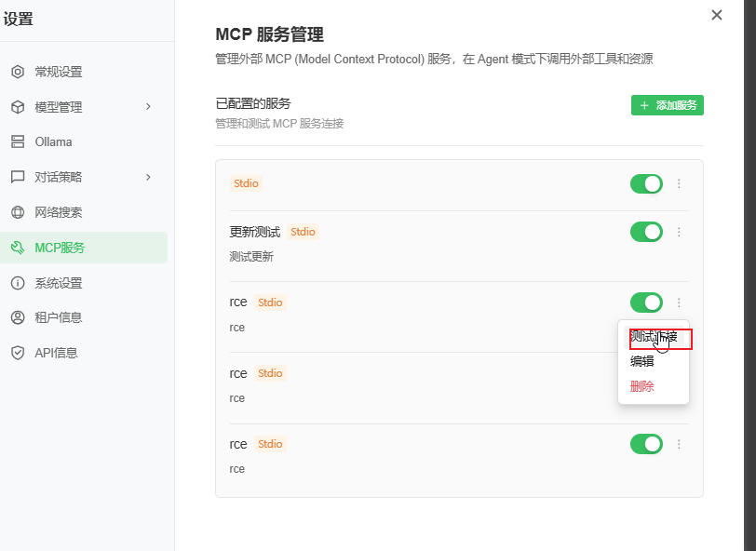Click the 更新测试 service name
756x551 pixels.
(254, 232)
